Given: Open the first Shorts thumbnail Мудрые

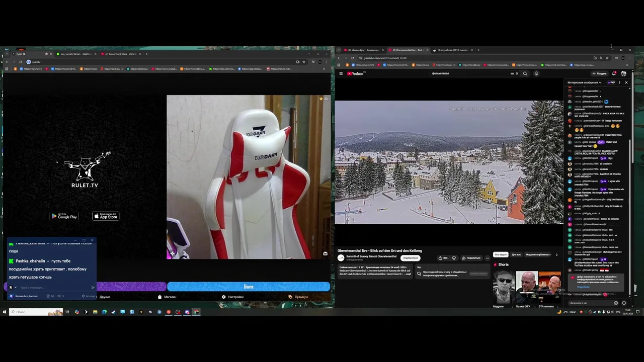Looking at the screenshot, I should (504, 287).
